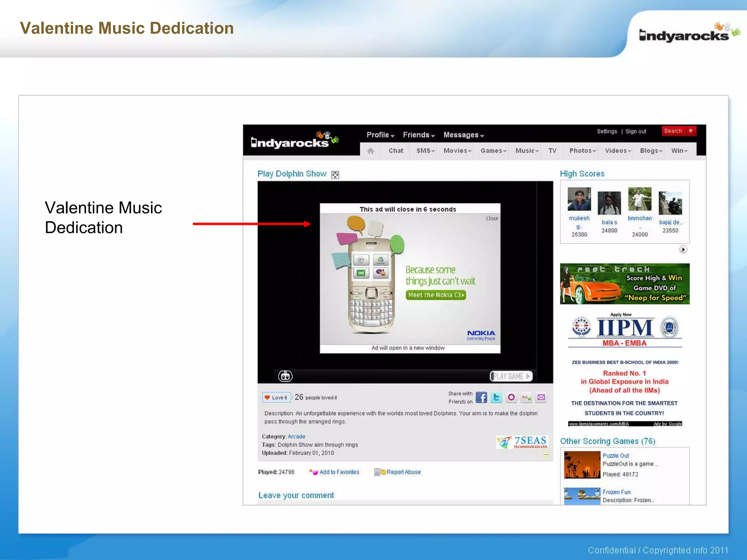Click bnmohan username link

tap(639, 218)
